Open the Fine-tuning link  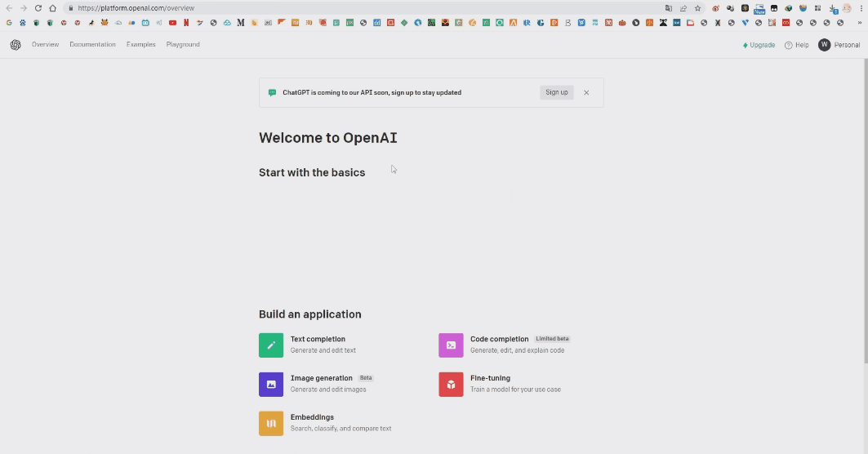pos(490,378)
